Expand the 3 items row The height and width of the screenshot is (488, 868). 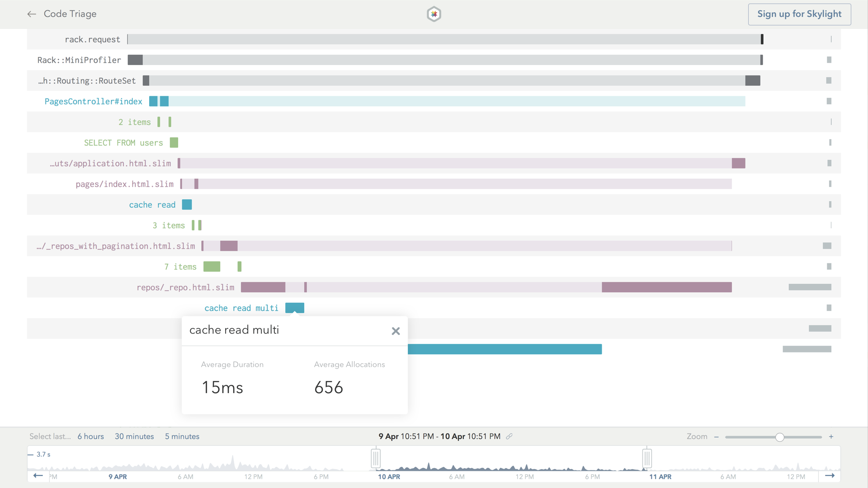coord(168,225)
